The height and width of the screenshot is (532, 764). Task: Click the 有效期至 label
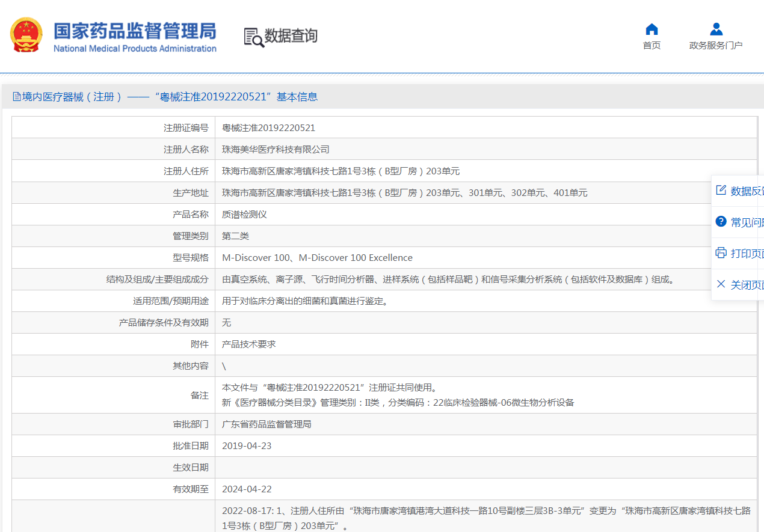[191, 489]
